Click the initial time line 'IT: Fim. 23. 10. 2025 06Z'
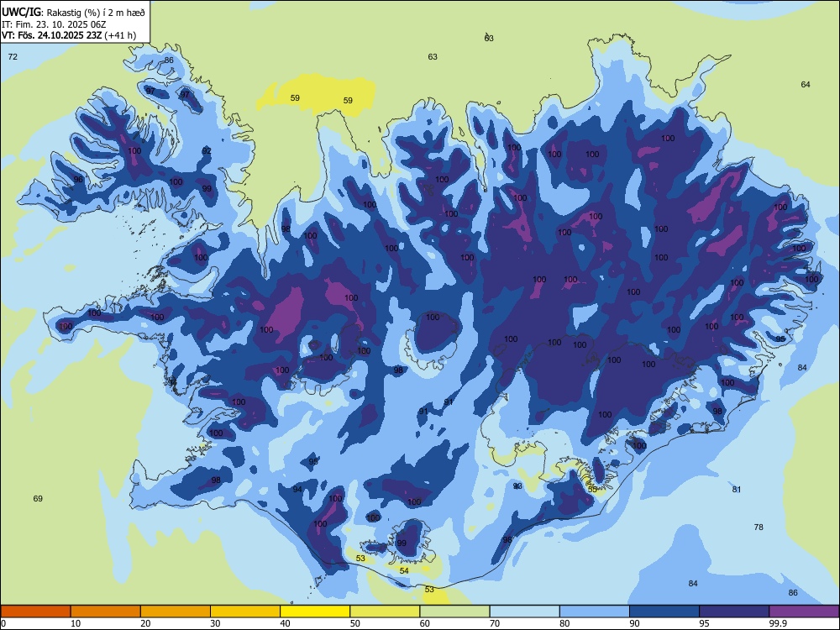840x630 pixels. [54, 24]
